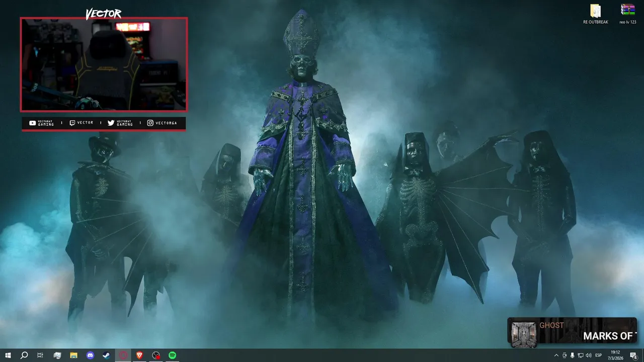Open the network status tray icon
Screen dimensions: 644x362
coord(581,355)
